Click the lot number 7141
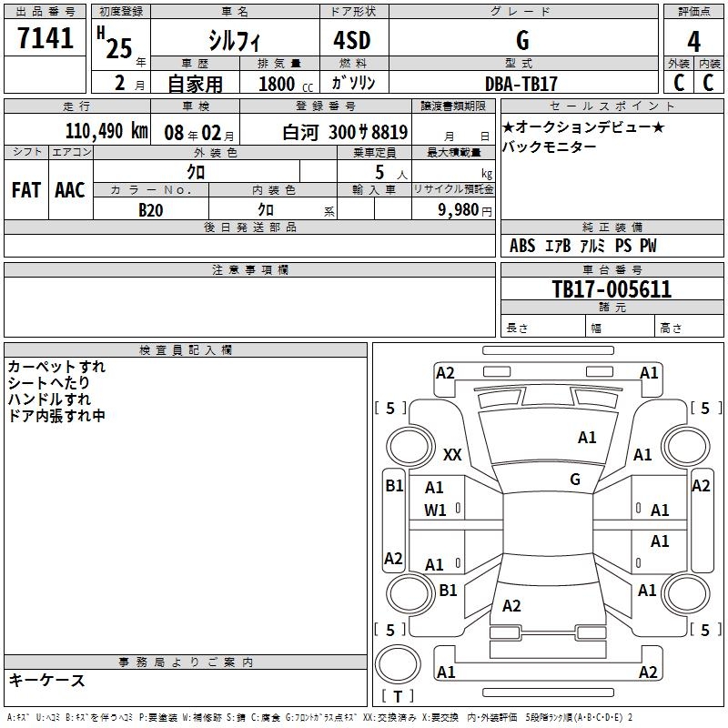The height and width of the screenshot is (728, 728). [x=45, y=39]
